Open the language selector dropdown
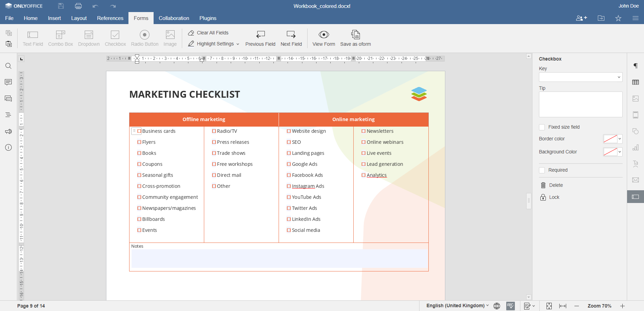The height and width of the screenshot is (311, 644). pyautogui.click(x=456, y=305)
